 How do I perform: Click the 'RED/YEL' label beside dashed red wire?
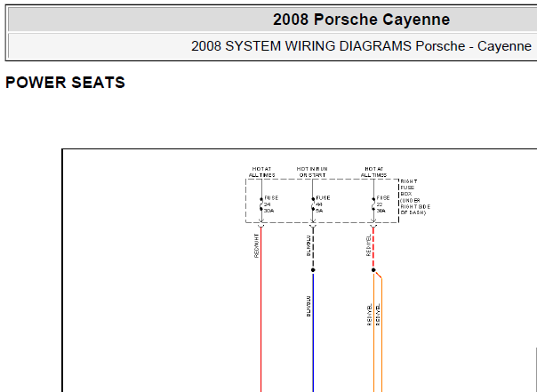(x=368, y=245)
